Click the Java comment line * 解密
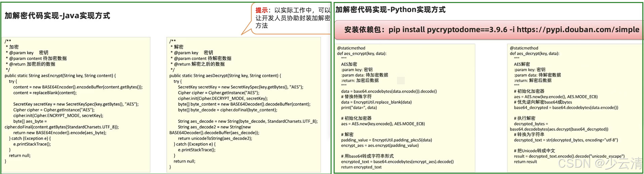644x174 pixels. click(x=177, y=47)
